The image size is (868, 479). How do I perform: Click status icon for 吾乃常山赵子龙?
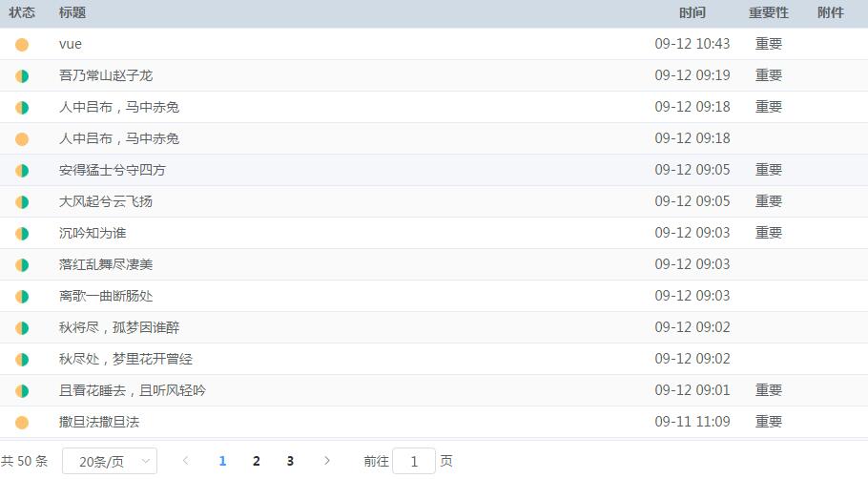tap(22, 76)
